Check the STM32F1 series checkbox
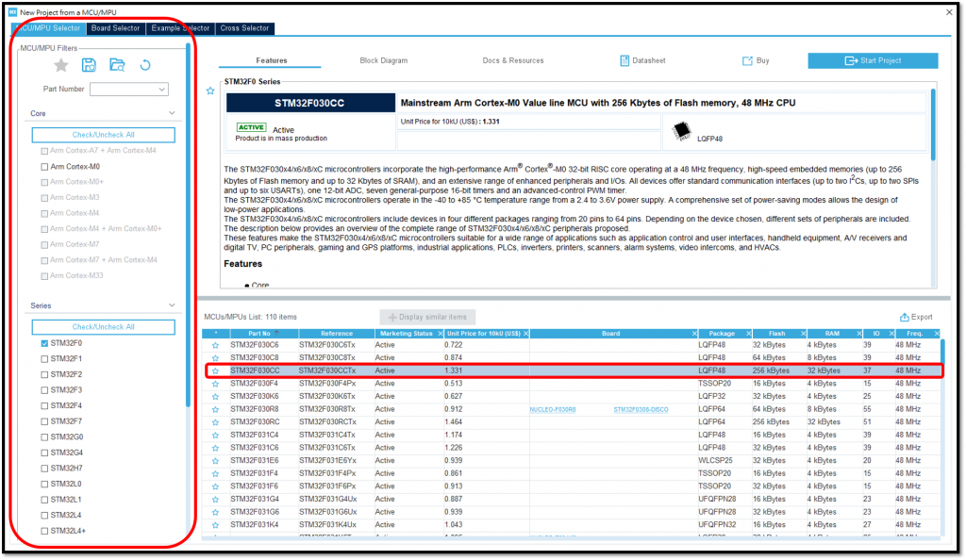 [44, 359]
